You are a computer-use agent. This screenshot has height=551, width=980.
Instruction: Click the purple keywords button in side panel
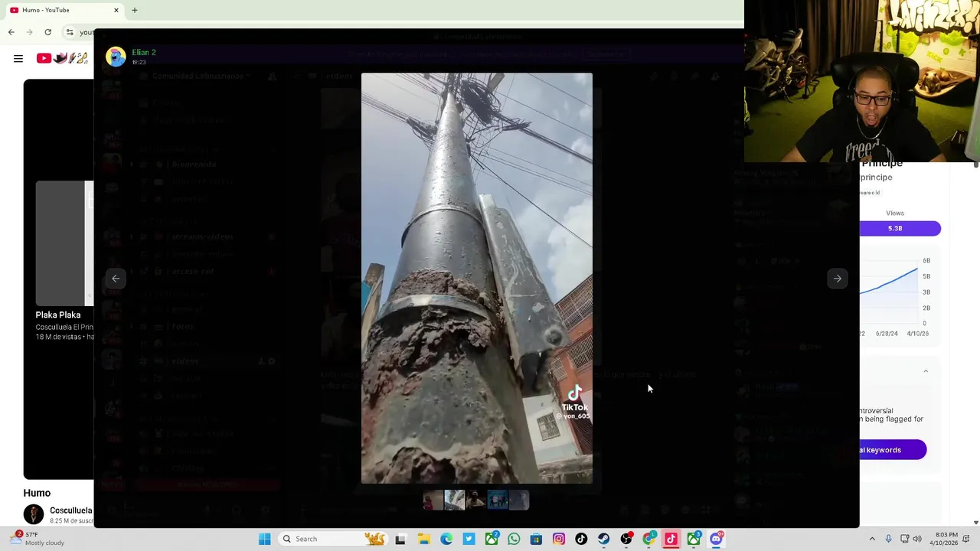tap(893, 450)
